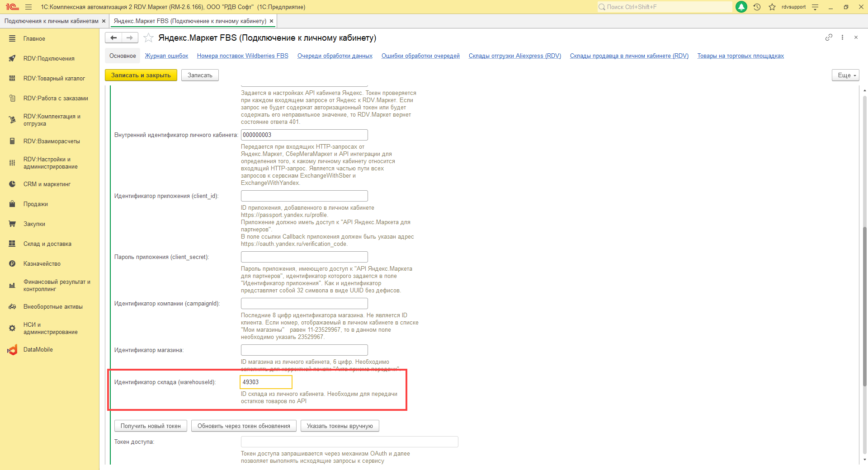Select the Основное tab
This screenshot has width=868, height=470.
coord(123,56)
